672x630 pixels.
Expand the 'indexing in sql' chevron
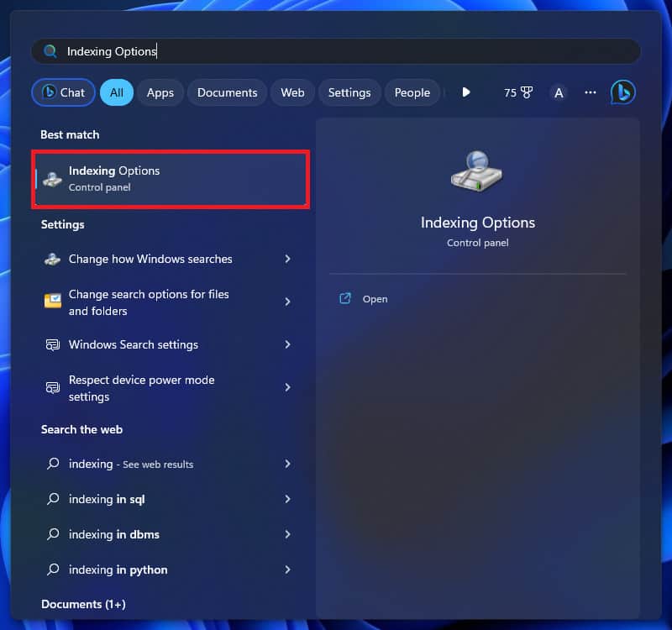point(287,499)
